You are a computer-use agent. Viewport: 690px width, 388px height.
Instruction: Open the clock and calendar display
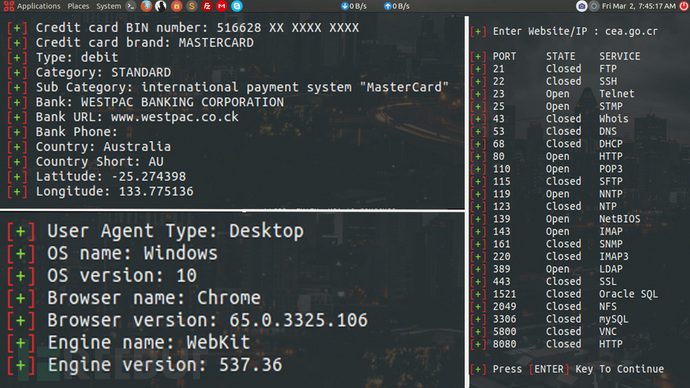(639, 6)
